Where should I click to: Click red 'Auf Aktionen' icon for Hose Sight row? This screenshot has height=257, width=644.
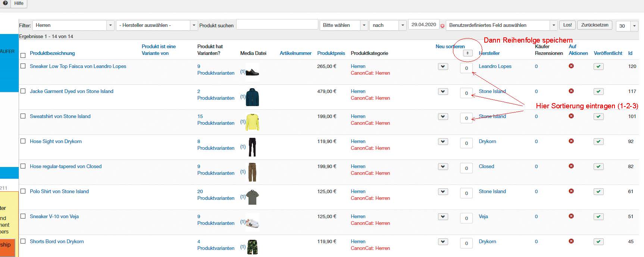tap(571, 141)
